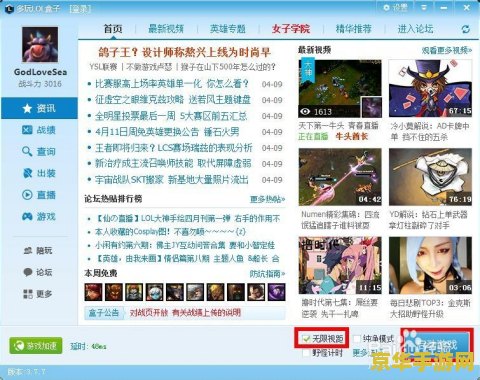Open the 防坑指南 link
The image size is (480, 380).
point(267,274)
